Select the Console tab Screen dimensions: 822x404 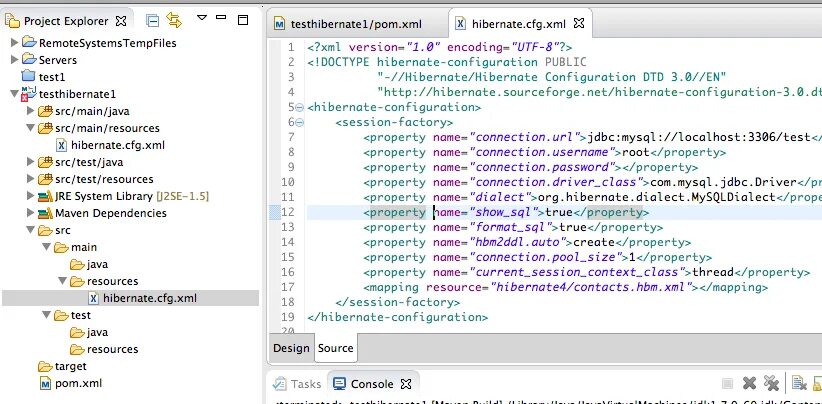click(372, 384)
